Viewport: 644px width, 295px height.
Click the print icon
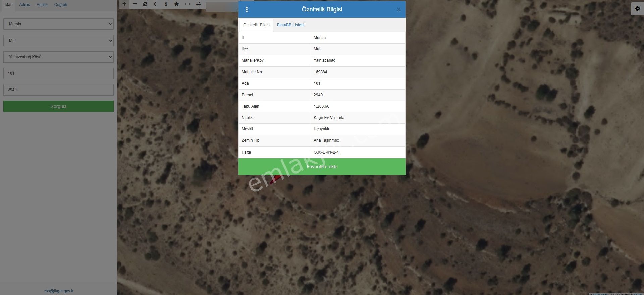coord(198,4)
